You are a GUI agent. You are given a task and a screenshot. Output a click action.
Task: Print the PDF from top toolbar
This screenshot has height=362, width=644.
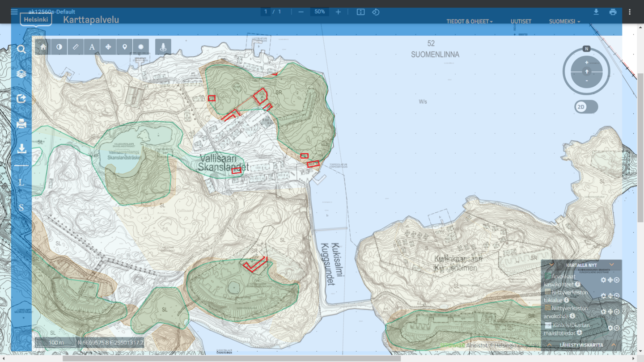pyautogui.click(x=613, y=12)
